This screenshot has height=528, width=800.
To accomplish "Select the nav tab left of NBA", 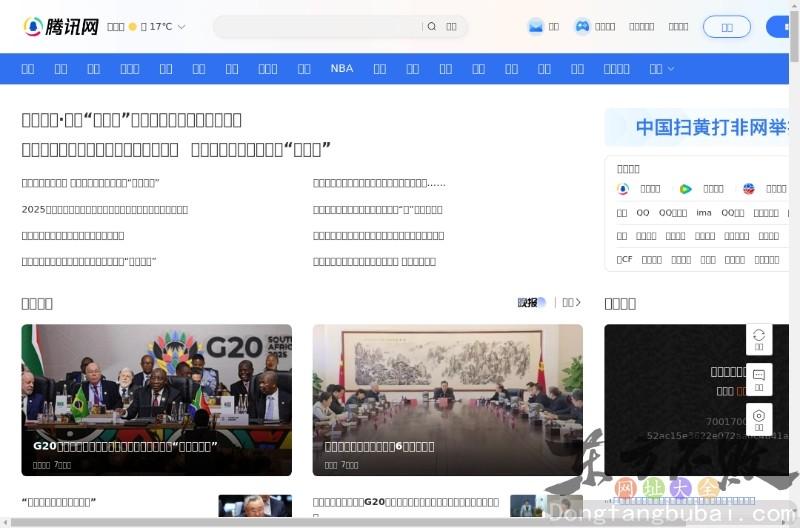I will coord(304,69).
